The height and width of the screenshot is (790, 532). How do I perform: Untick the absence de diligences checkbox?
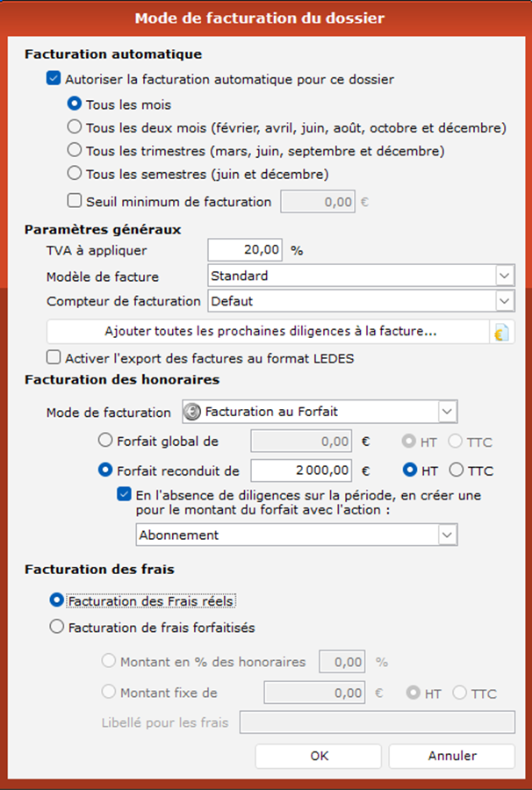tap(125, 495)
